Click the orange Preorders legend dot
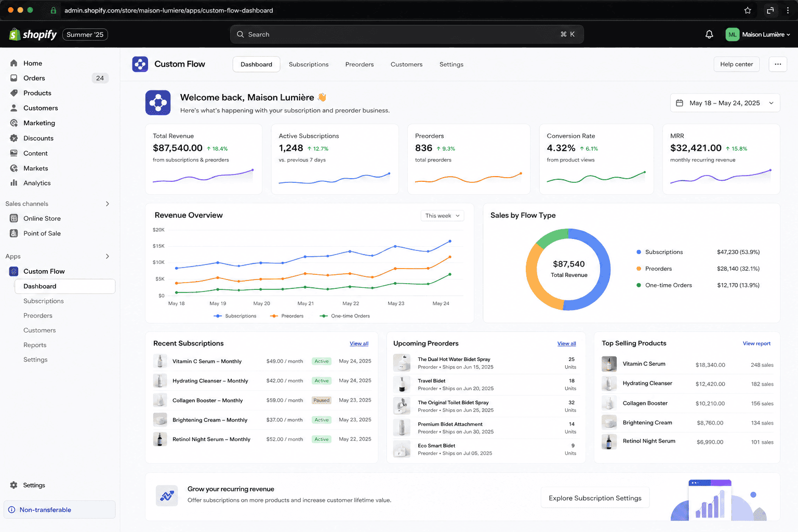The image size is (798, 532). (639, 269)
